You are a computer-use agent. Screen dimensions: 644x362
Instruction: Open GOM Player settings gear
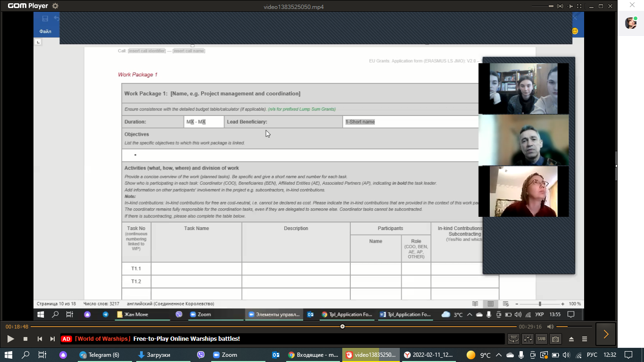click(x=55, y=6)
